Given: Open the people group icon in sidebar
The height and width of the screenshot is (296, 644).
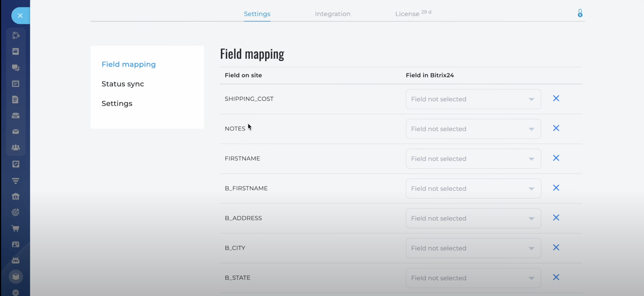Looking at the screenshot, I should tap(16, 147).
